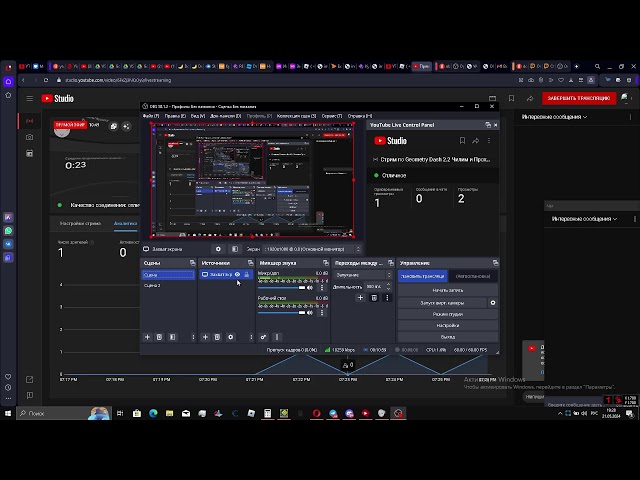Click the start virtual camera button
Viewport: 640px width, 480px height.
click(x=442, y=303)
